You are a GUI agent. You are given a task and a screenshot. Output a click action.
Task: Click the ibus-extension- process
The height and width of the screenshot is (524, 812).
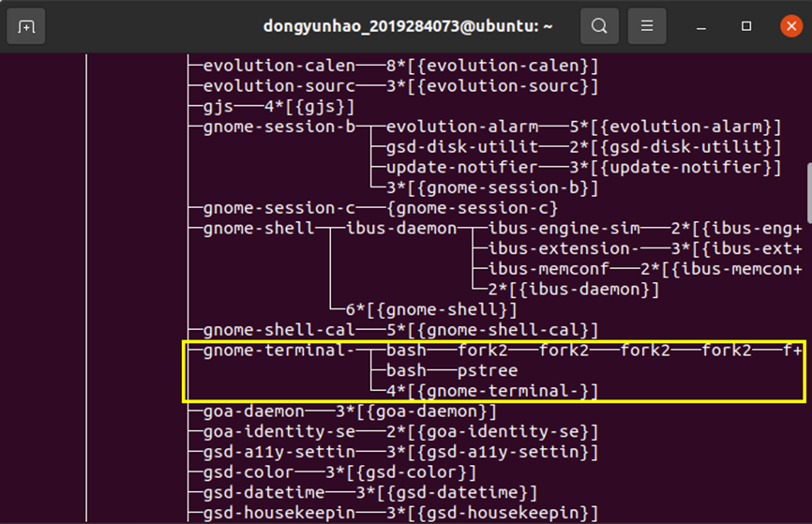point(564,248)
